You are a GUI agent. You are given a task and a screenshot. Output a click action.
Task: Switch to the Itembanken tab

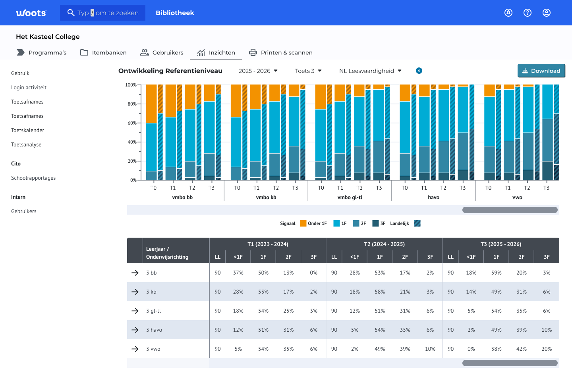[103, 52]
